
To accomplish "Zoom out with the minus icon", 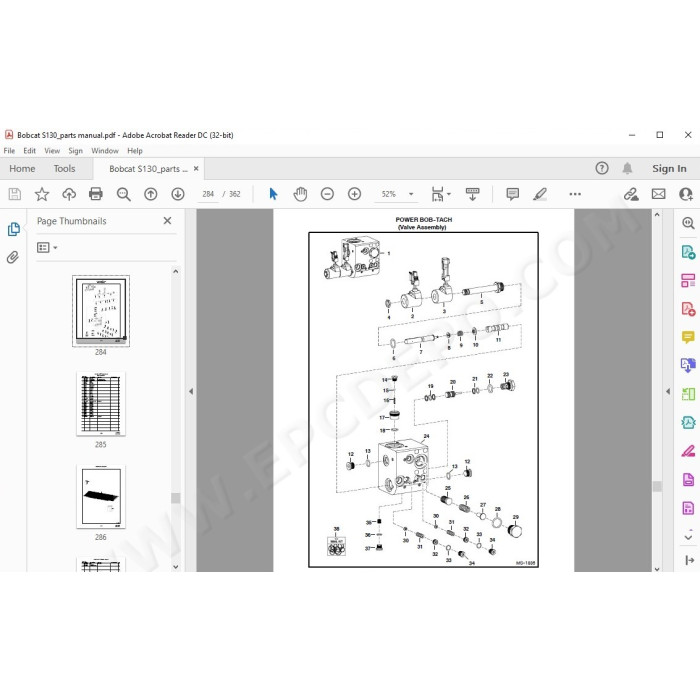I will point(327,194).
